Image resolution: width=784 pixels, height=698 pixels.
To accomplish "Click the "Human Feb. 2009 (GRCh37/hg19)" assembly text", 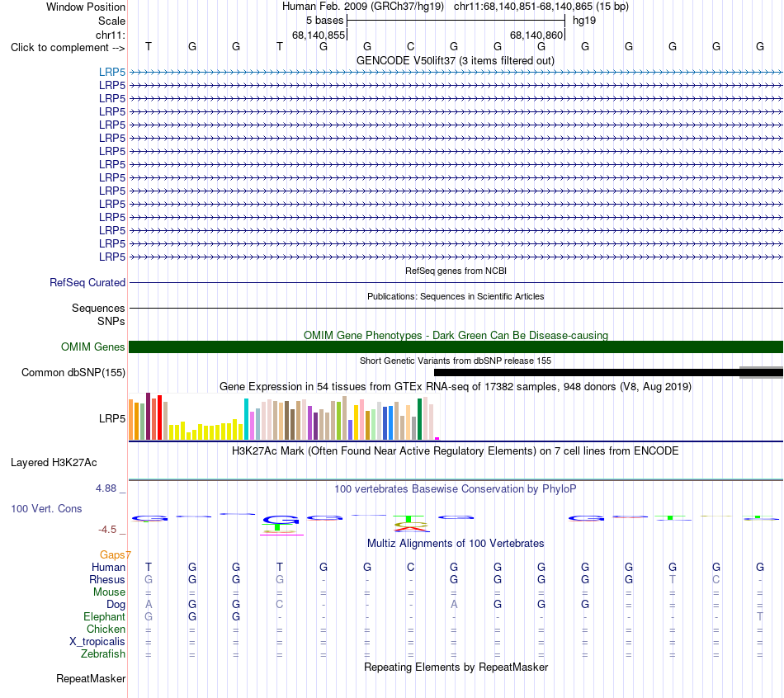I will 363,7.
